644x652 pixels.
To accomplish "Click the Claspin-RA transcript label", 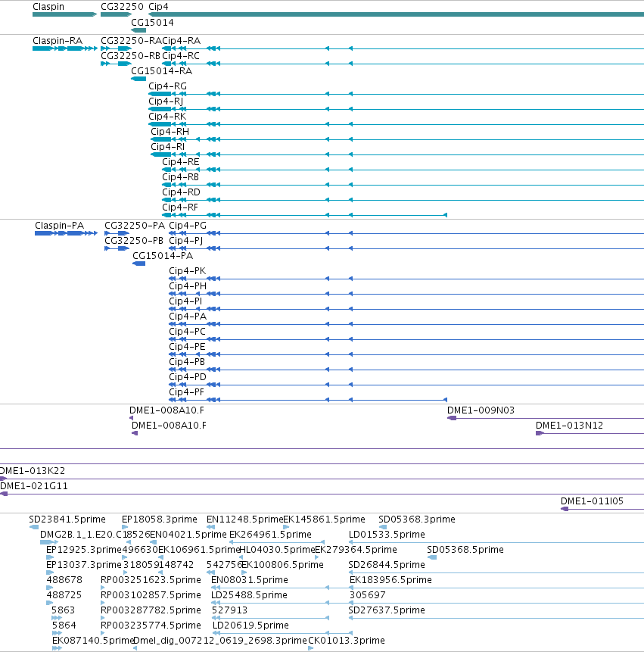I will coord(58,41).
